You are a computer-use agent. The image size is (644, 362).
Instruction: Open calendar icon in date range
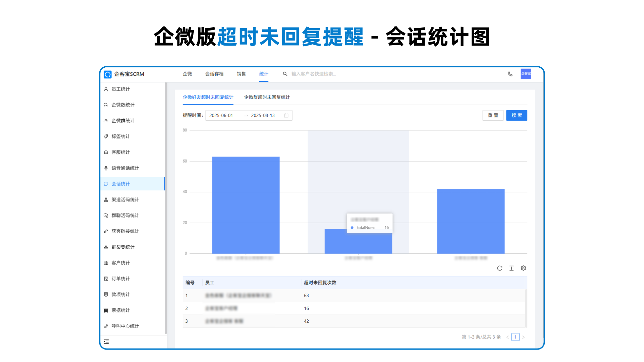286,115
